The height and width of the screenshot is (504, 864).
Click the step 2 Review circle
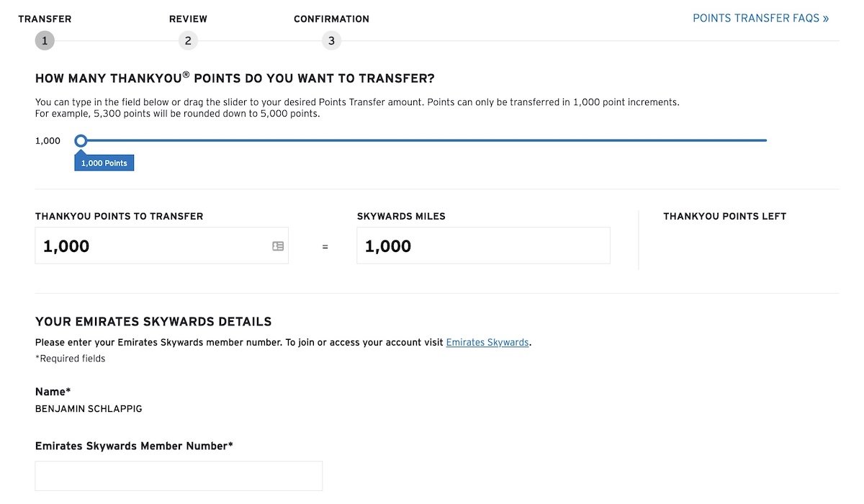pos(188,41)
